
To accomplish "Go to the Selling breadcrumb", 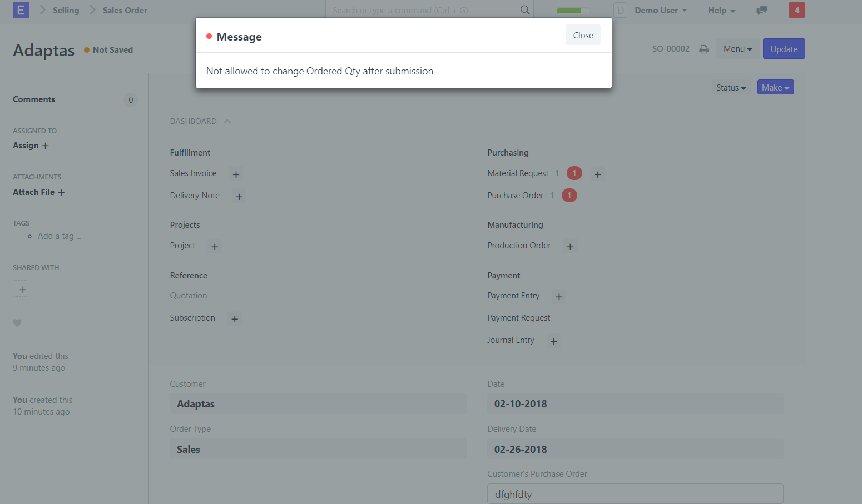I will [66, 10].
